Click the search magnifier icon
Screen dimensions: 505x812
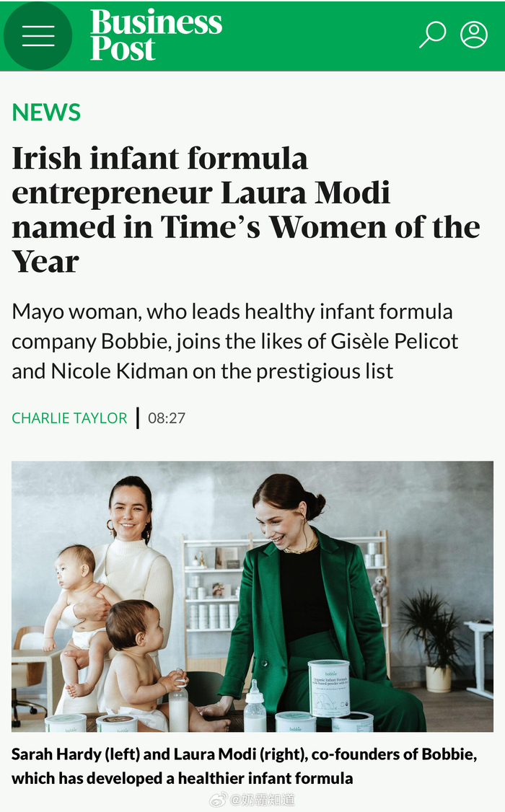tap(432, 35)
